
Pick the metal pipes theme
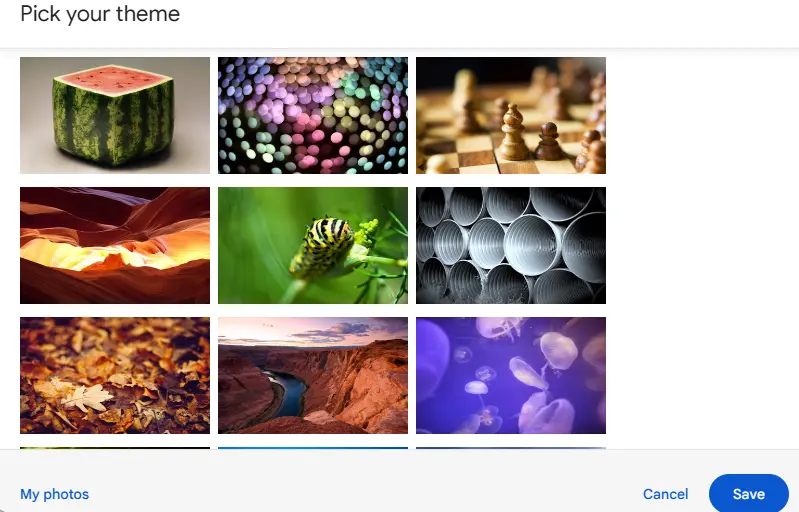click(x=511, y=245)
